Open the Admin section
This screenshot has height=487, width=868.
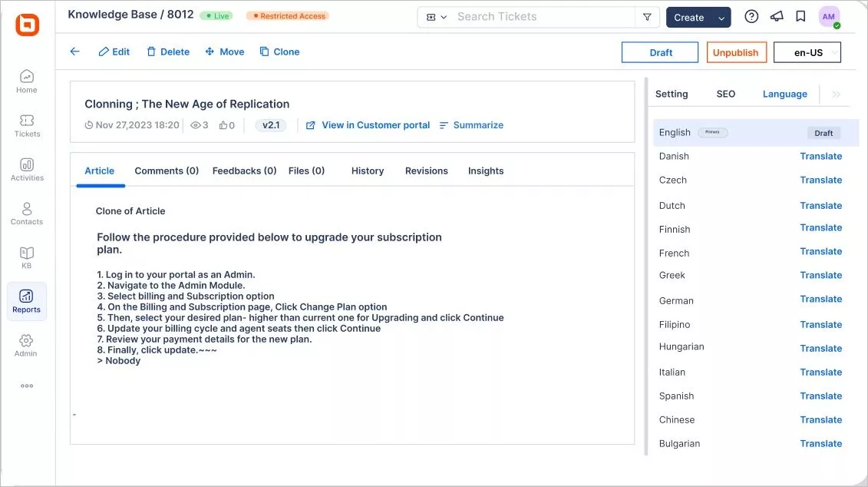coord(26,346)
